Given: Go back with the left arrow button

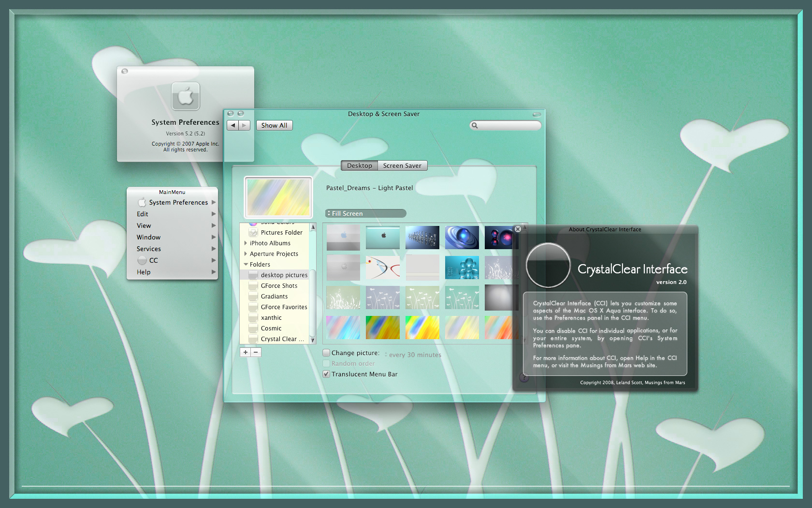Looking at the screenshot, I should point(233,125).
